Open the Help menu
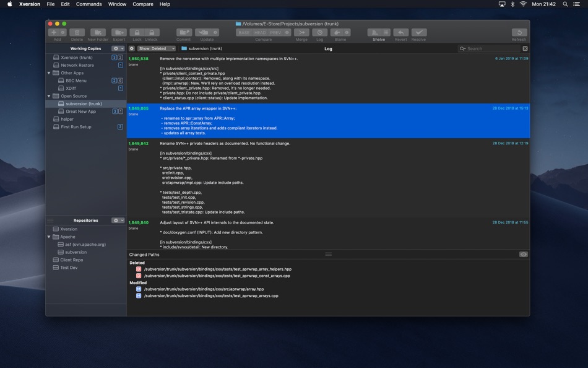The image size is (588, 368). (x=165, y=4)
